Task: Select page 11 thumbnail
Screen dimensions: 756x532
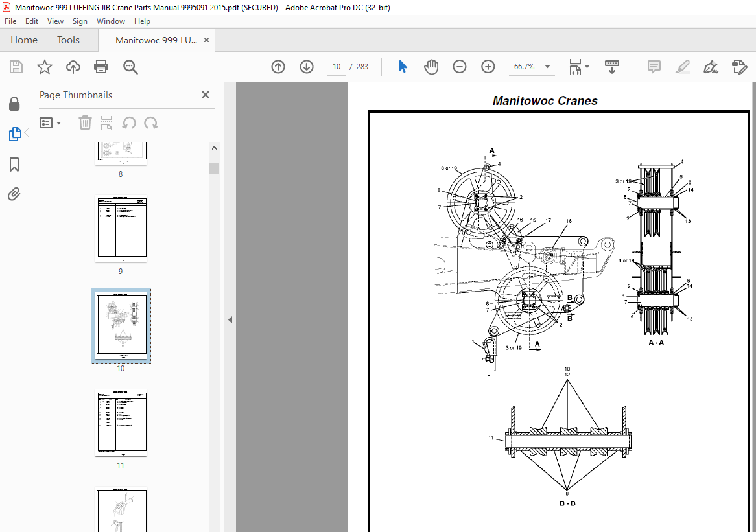Action: tap(121, 423)
